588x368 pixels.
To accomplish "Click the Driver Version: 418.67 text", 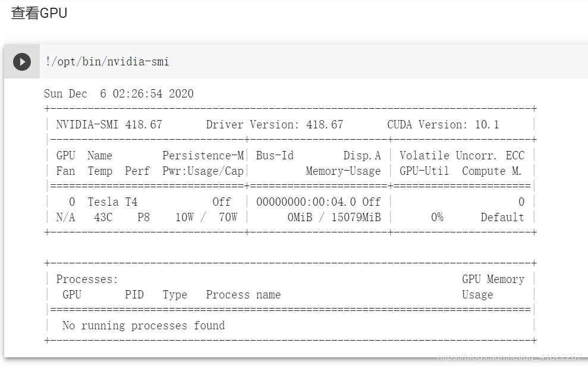I will click(x=274, y=125).
